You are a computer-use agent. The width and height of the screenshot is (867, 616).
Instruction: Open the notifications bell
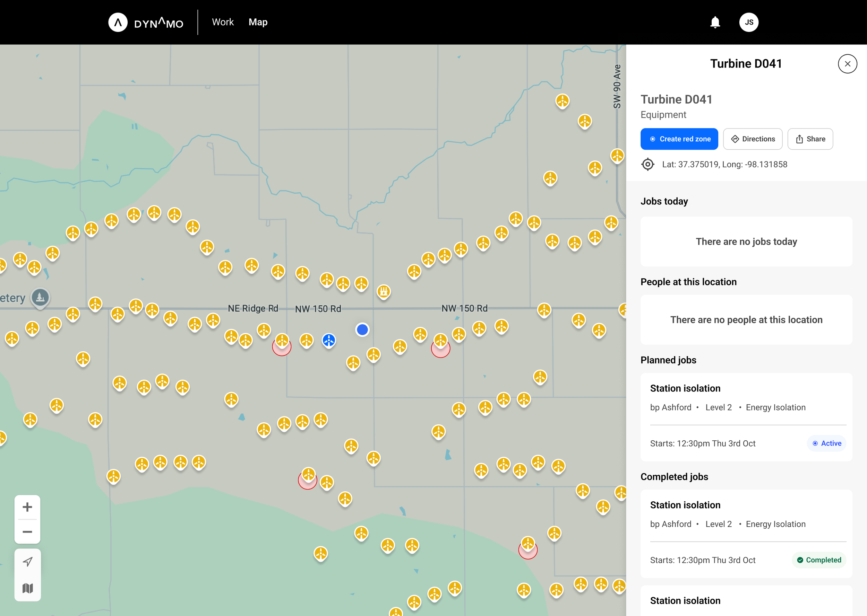tap(715, 22)
